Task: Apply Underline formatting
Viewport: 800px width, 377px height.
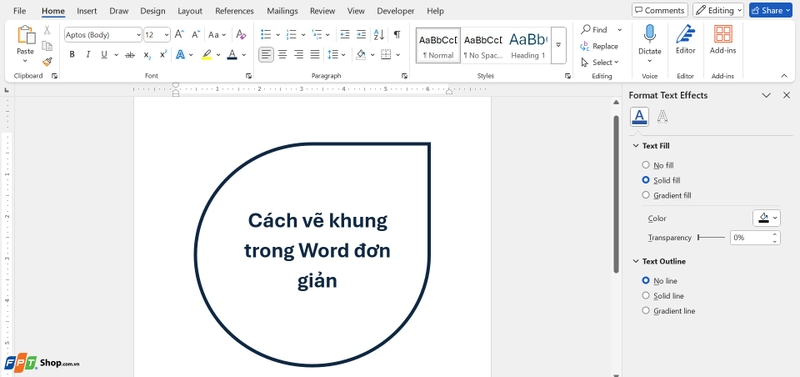Action: click(104, 55)
